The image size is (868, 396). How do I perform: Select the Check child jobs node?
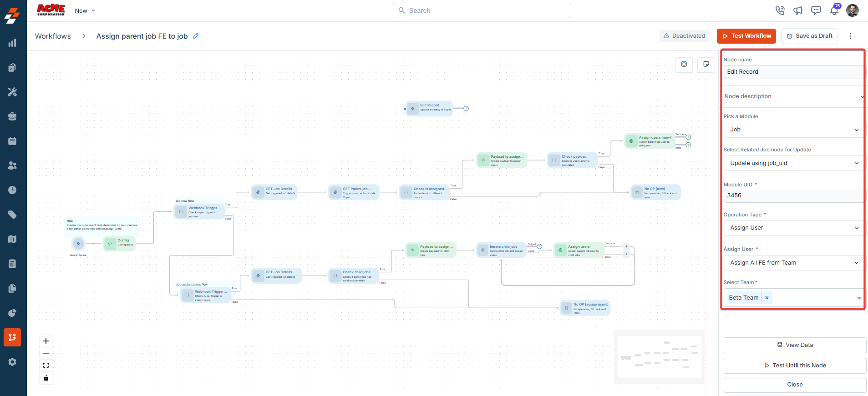[354, 276]
